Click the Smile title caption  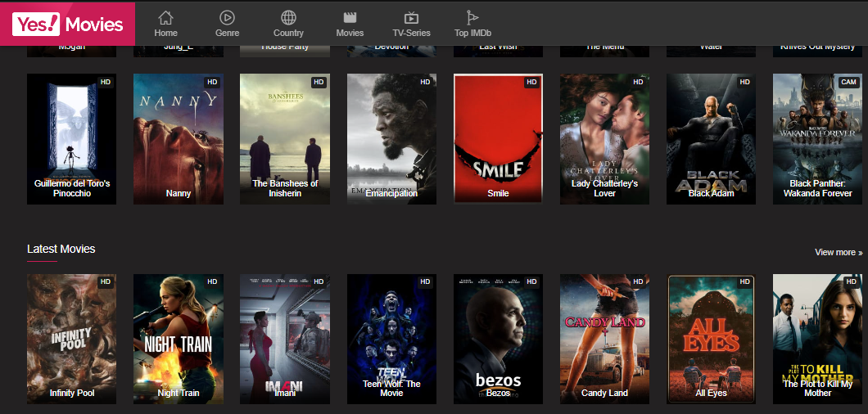click(498, 193)
